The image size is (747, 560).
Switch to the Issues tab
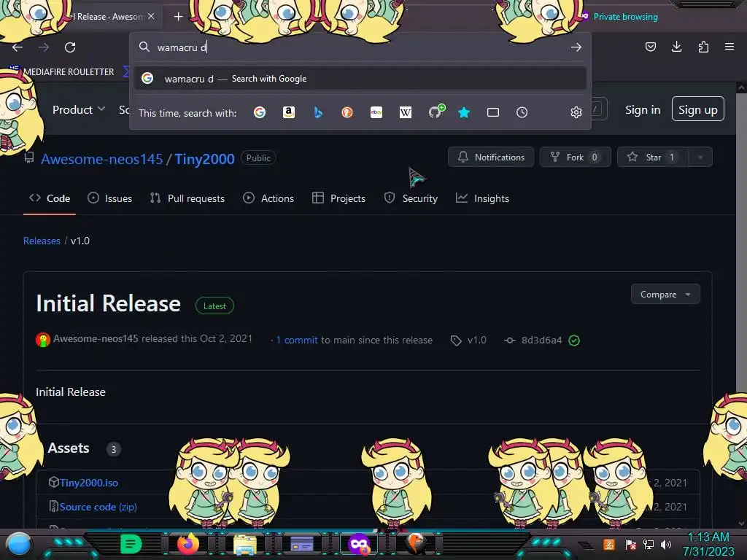point(110,198)
